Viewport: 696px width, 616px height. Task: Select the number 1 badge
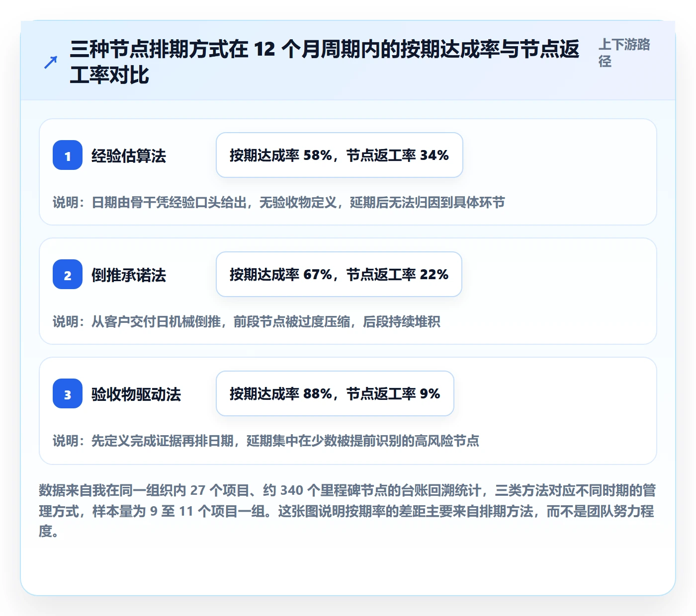tap(68, 155)
